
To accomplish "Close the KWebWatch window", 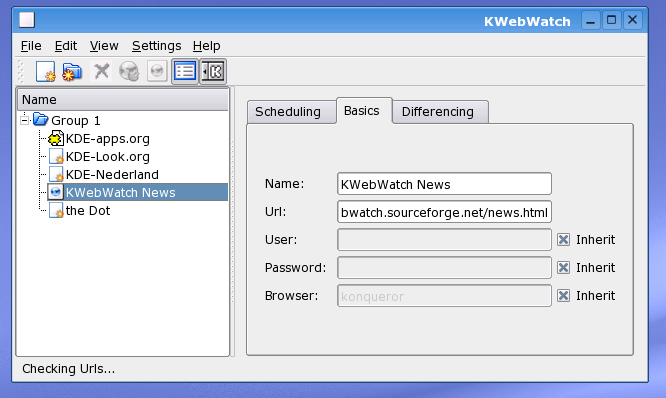I will point(632,20).
